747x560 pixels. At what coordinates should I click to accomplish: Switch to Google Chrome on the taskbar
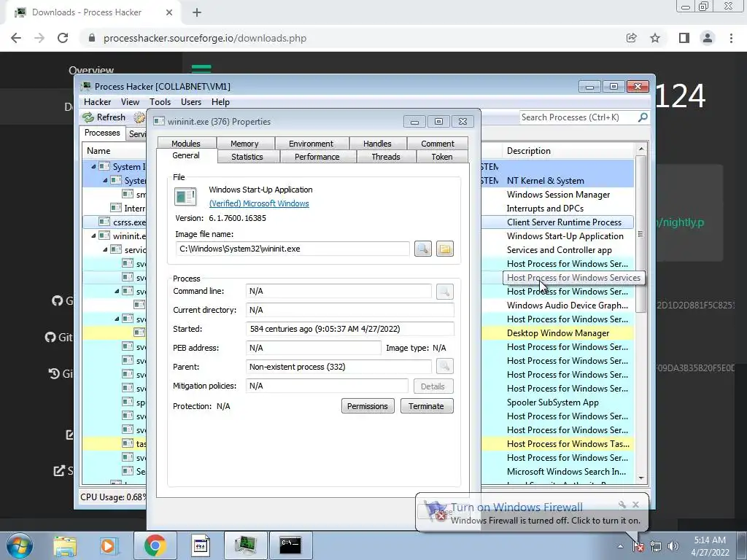point(155,545)
